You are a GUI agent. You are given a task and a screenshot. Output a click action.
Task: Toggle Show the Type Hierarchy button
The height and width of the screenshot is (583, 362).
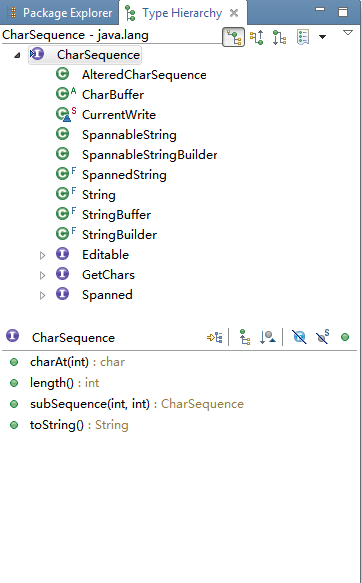pyautogui.click(x=233, y=37)
